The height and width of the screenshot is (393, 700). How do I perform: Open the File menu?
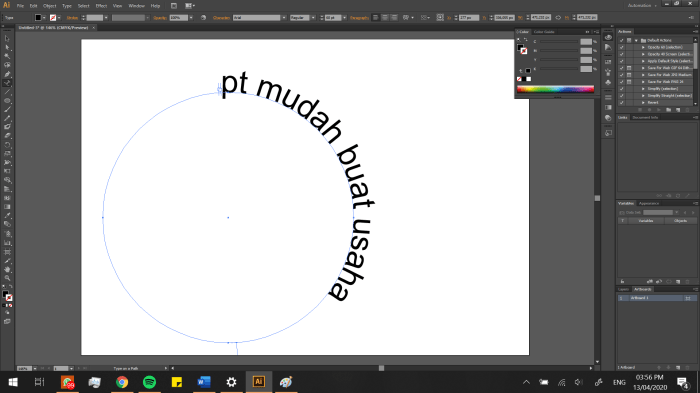(x=20, y=6)
